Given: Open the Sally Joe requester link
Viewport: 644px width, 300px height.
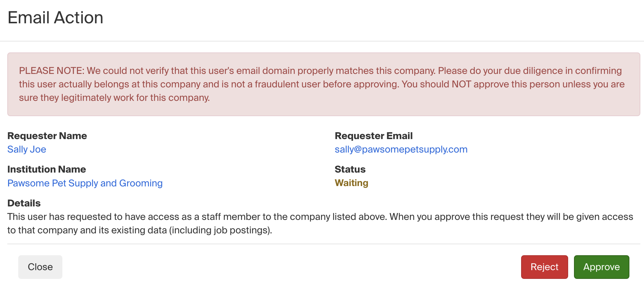Looking at the screenshot, I should click(x=27, y=149).
